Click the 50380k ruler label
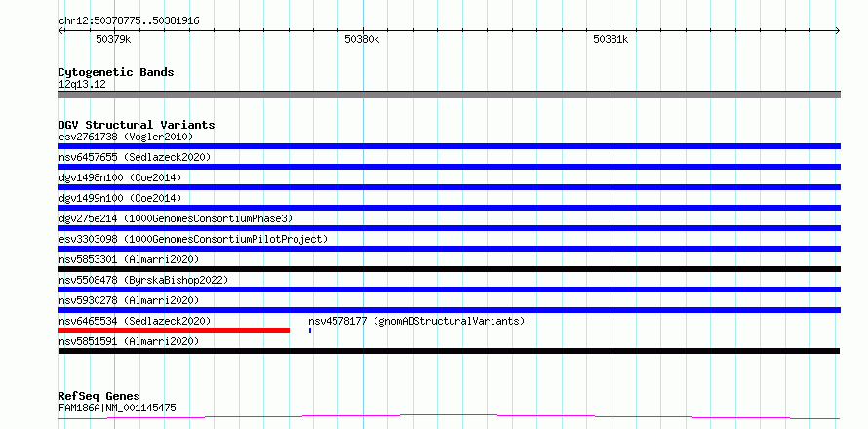This screenshot has width=868, height=429. [362, 39]
